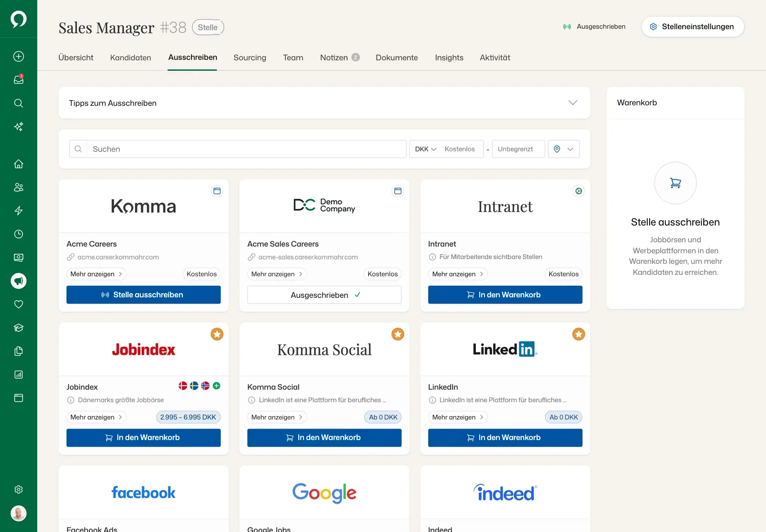The image size is (766, 532).
Task: Open the sidebar search magnifier icon
Action: 19,103
